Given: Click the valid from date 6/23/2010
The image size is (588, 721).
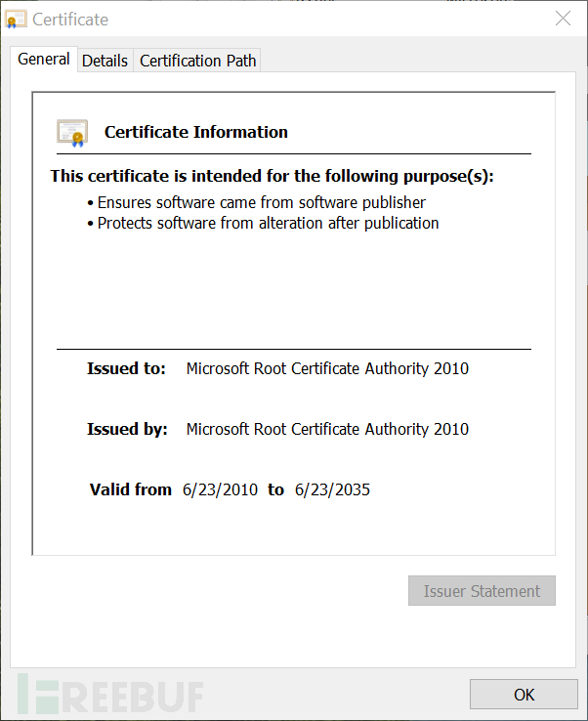Looking at the screenshot, I should 220,489.
